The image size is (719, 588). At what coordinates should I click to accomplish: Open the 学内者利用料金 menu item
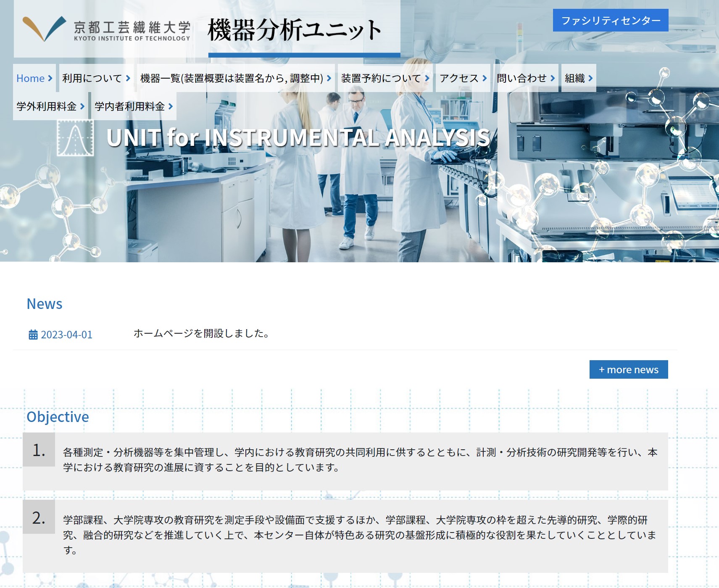click(x=134, y=106)
